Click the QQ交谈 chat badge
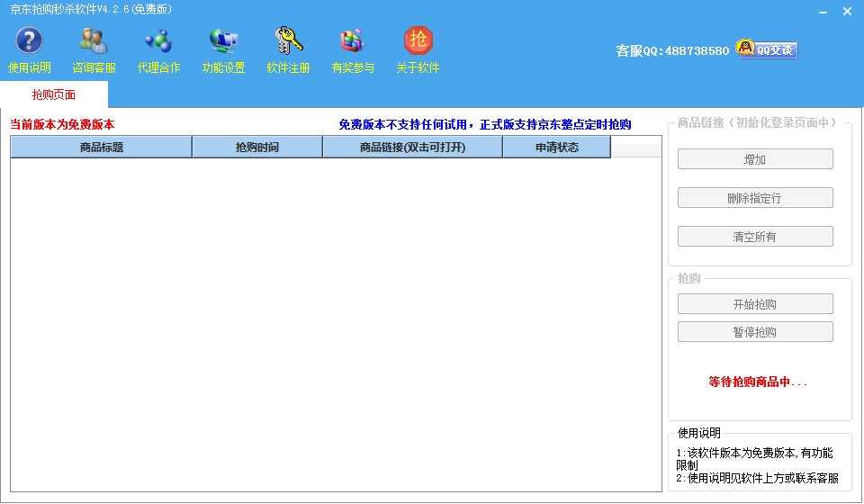Screen dimensions: 864x504 pyautogui.click(x=767, y=49)
